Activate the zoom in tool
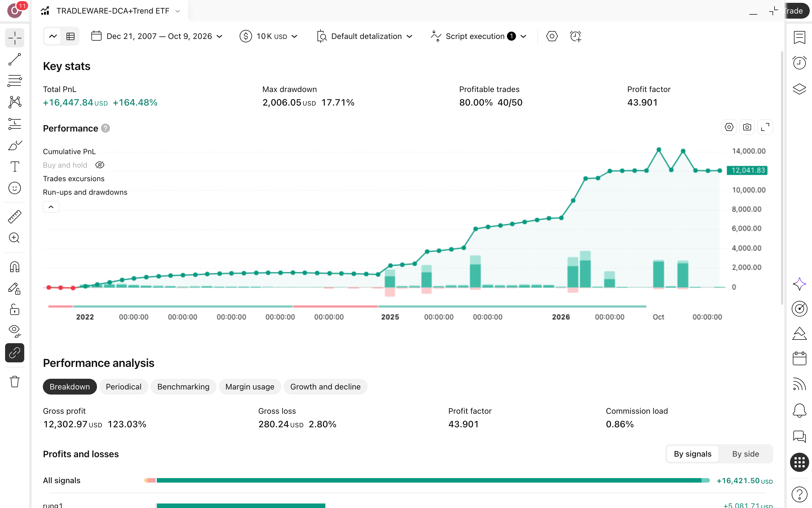Screen dimensions: 812x508 pyautogui.click(x=15, y=238)
